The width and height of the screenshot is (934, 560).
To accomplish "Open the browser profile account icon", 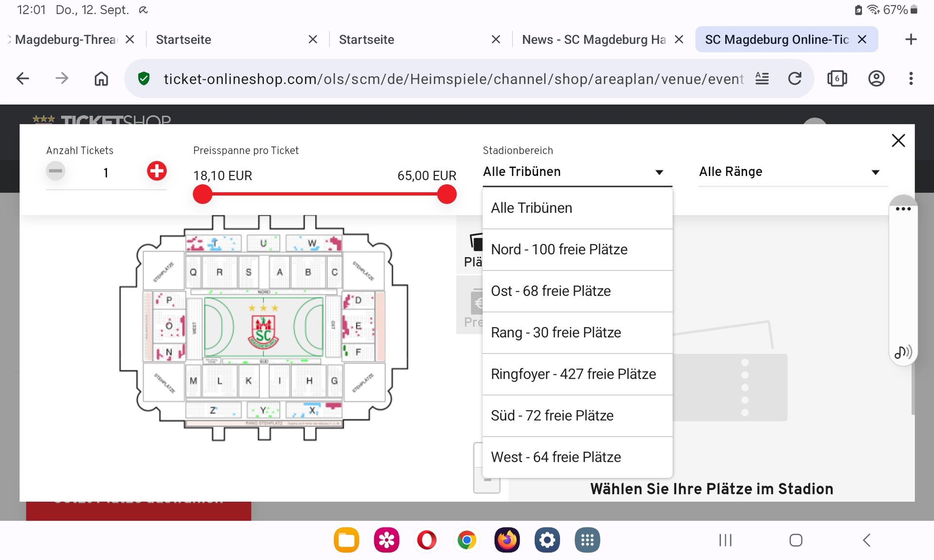I will tap(876, 79).
